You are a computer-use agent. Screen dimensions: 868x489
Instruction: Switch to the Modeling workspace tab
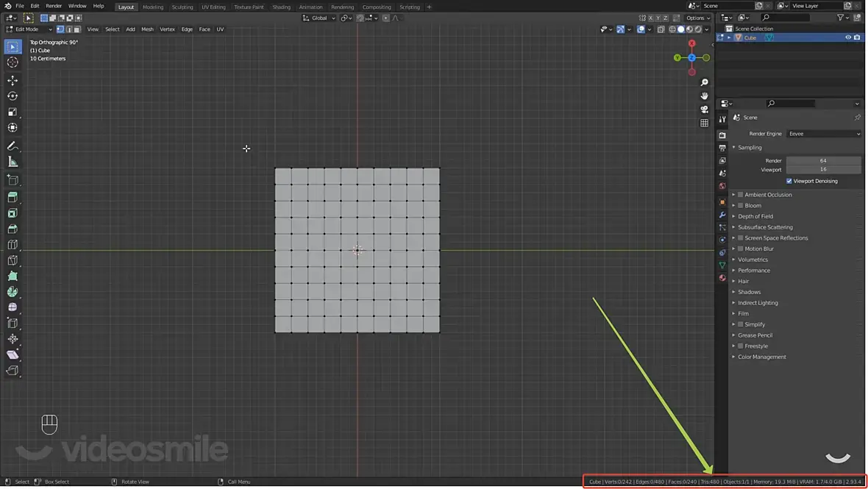[153, 7]
